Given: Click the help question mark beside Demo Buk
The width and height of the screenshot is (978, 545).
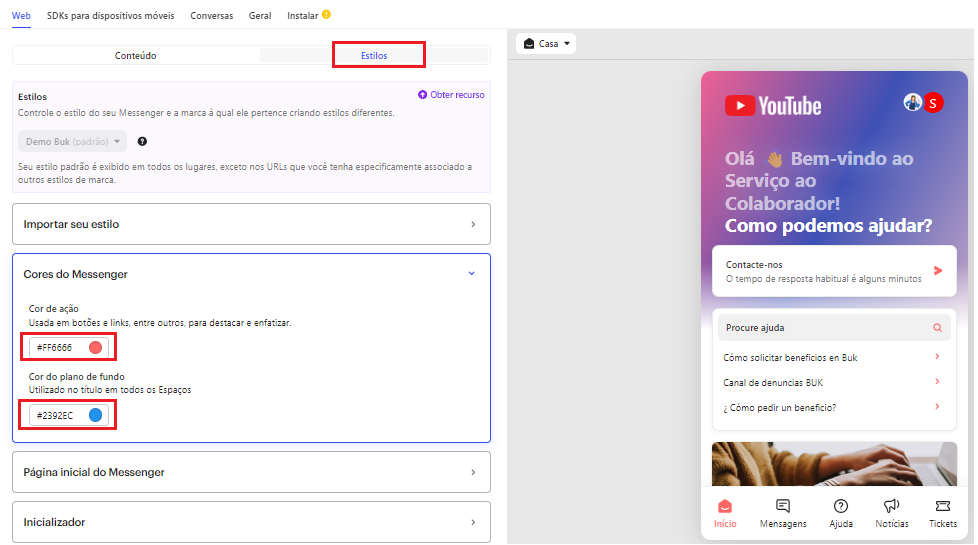Looking at the screenshot, I should [142, 142].
